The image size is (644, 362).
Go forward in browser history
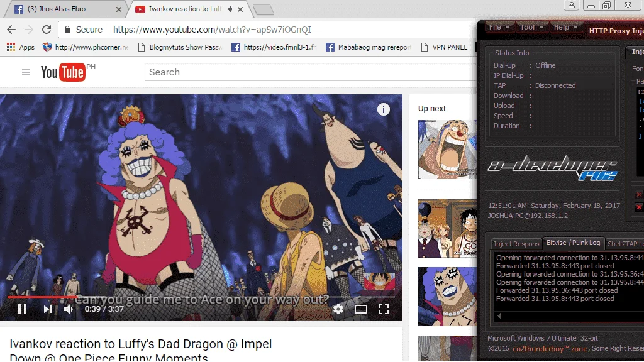tap(29, 30)
